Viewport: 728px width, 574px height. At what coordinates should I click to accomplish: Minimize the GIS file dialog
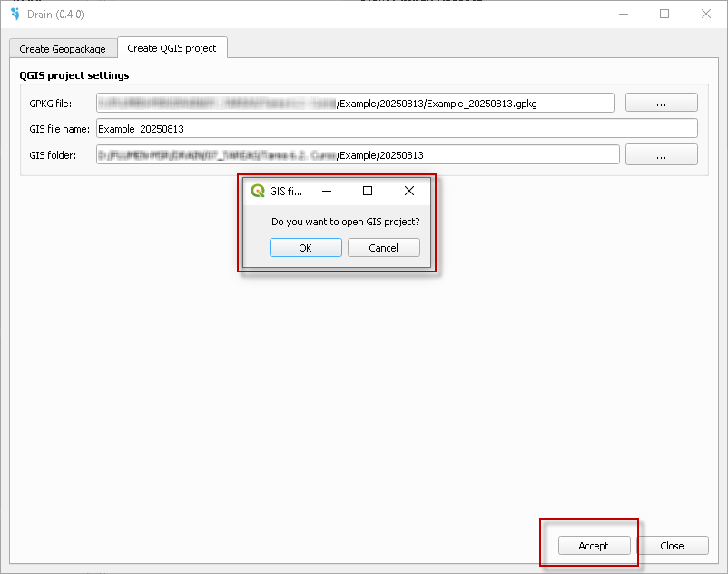326,191
